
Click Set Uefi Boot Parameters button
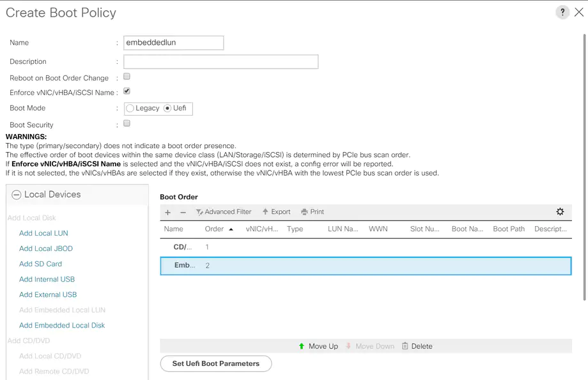pos(215,363)
